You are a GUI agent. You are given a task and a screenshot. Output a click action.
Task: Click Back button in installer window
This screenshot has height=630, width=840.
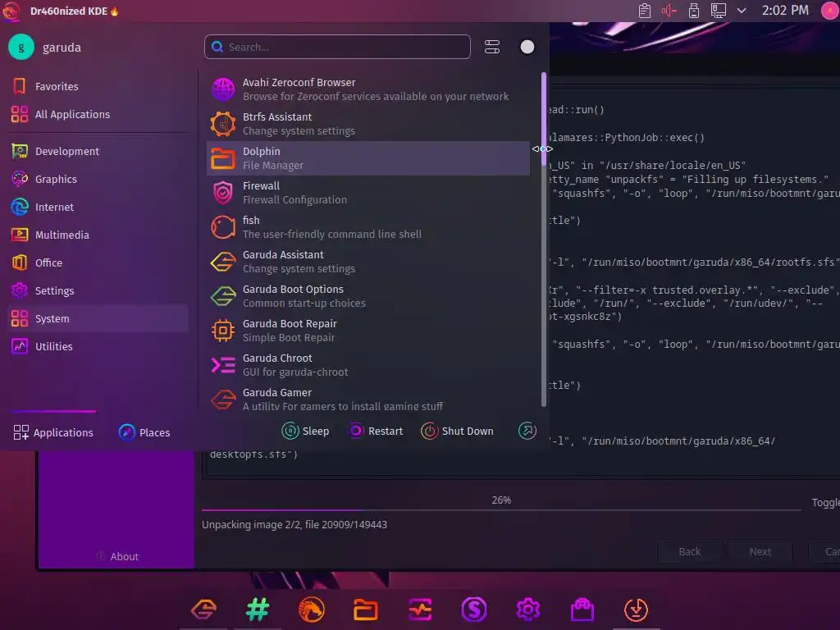pos(689,551)
